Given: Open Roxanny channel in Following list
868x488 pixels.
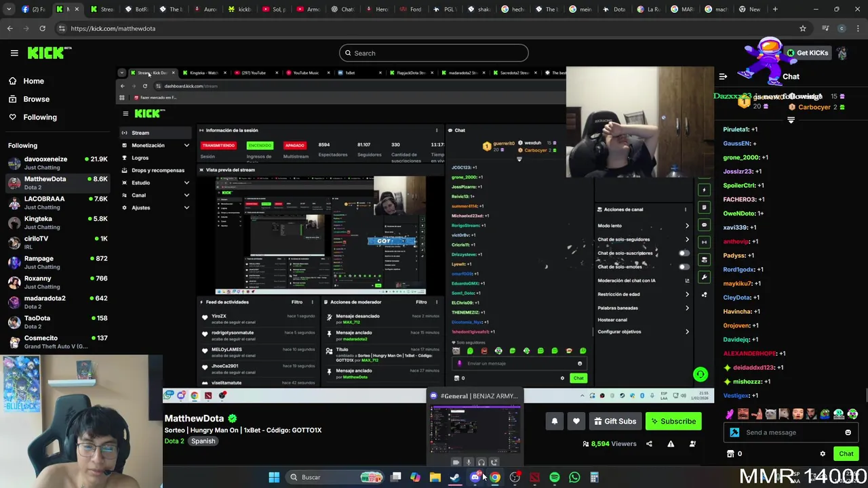Looking at the screenshot, I should point(58,282).
